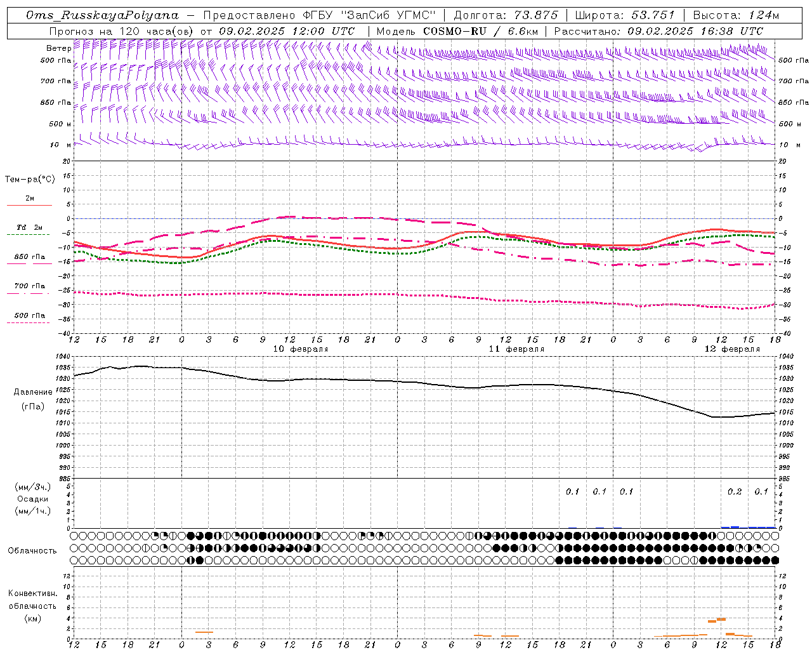Click the 10 февраля date label

coord(301,349)
